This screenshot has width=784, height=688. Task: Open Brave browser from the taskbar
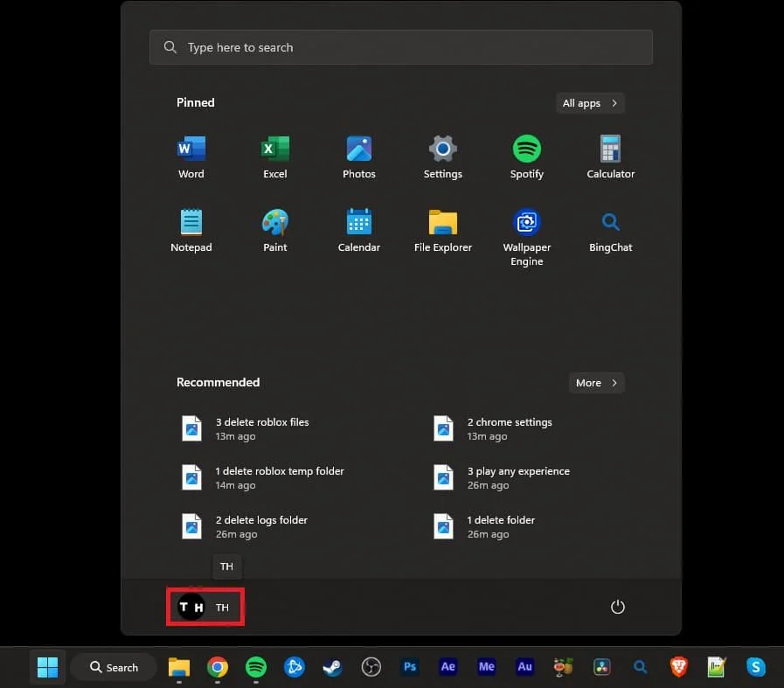point(678,667)
